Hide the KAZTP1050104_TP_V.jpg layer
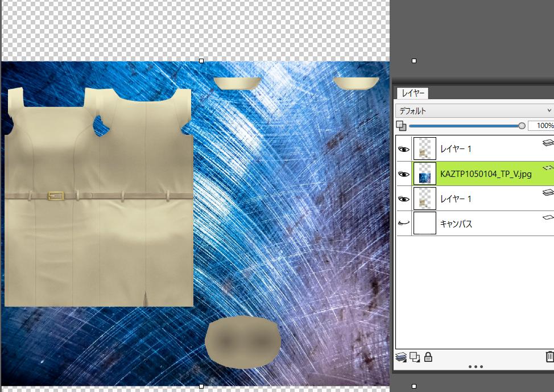Viewport: 554px width, 392px height. point(403,174)
